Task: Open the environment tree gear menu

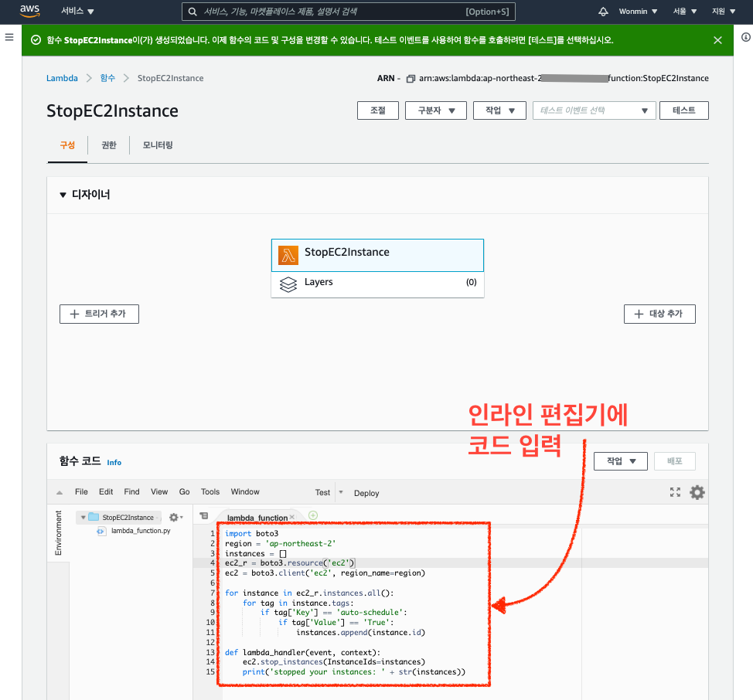Action: 175,517
